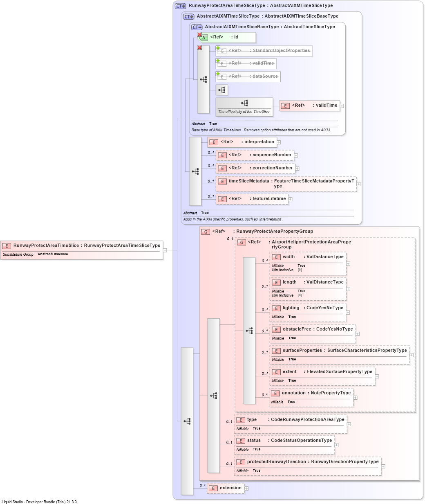Select the G icon of StandardObjectProperties
The image size is (425, 504).
[222, 51]
